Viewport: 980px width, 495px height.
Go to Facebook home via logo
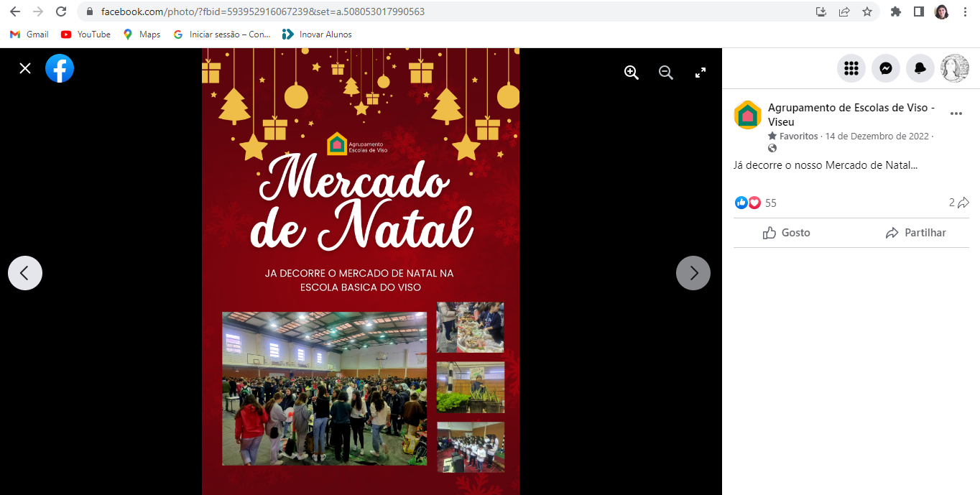[x=60, y=68]
